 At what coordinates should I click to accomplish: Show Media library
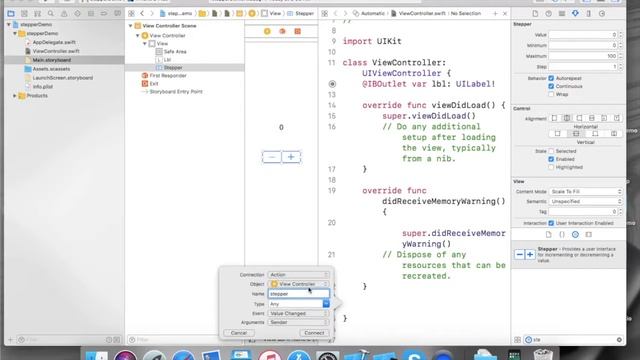tap(589, 235)
